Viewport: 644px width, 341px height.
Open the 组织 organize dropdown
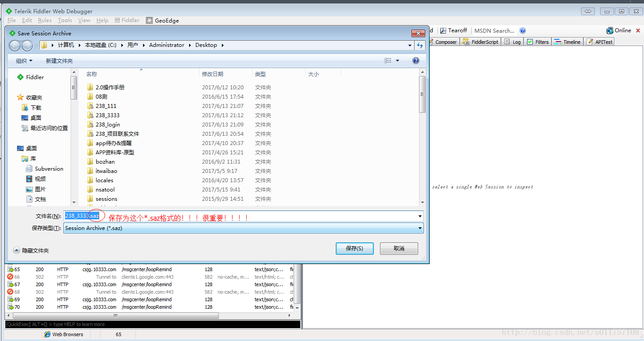(x=24, y=61)
